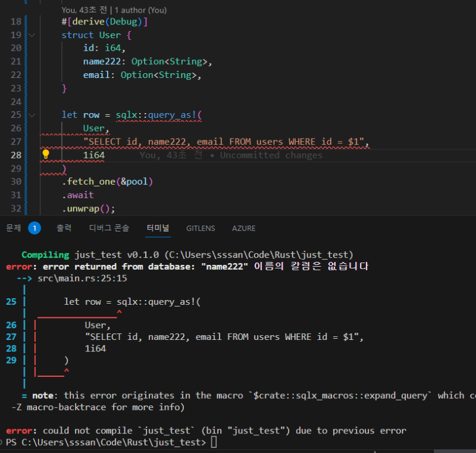Open the 출력 panel tab
The width and height of the screenshot is (476, 453).
[64, 228]
